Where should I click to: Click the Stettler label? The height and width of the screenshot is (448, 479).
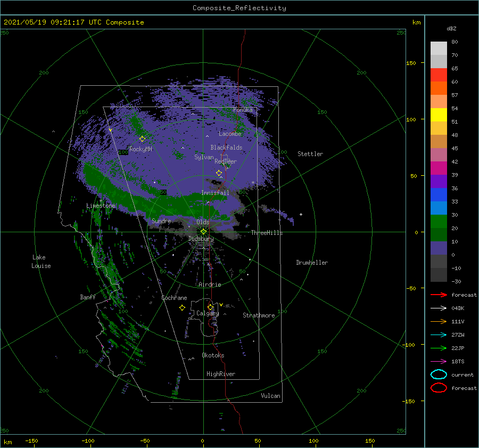[x=310, y=154]
